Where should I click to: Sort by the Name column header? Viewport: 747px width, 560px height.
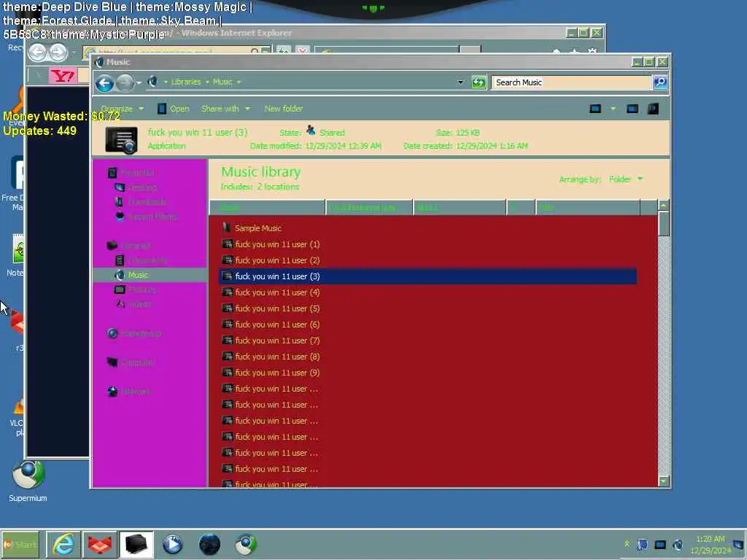pos(267,208)
